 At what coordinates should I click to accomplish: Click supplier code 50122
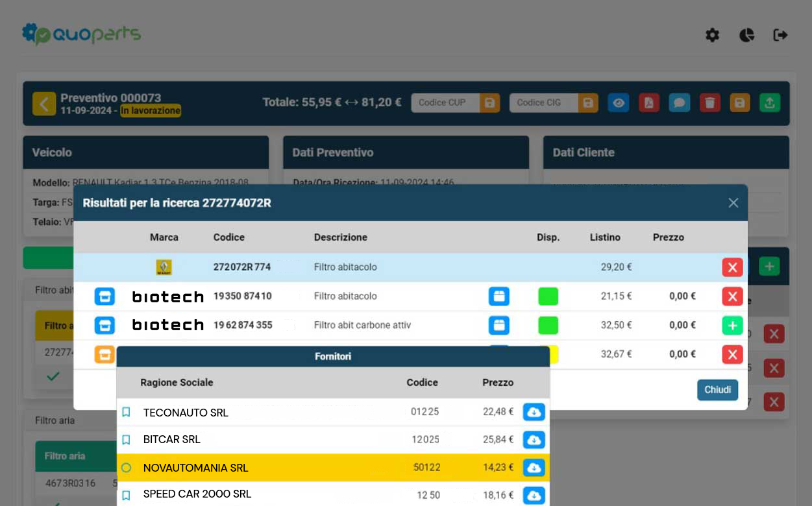pos(426,468)
